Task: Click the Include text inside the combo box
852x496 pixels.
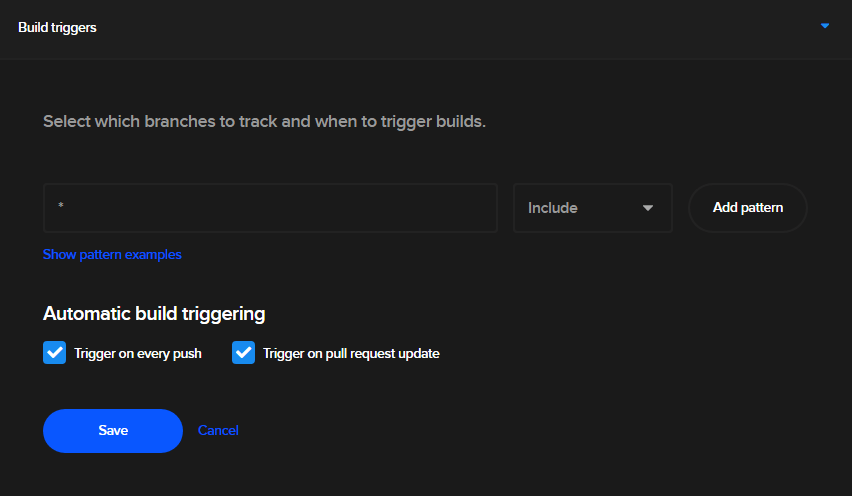Action: [553, 208]
